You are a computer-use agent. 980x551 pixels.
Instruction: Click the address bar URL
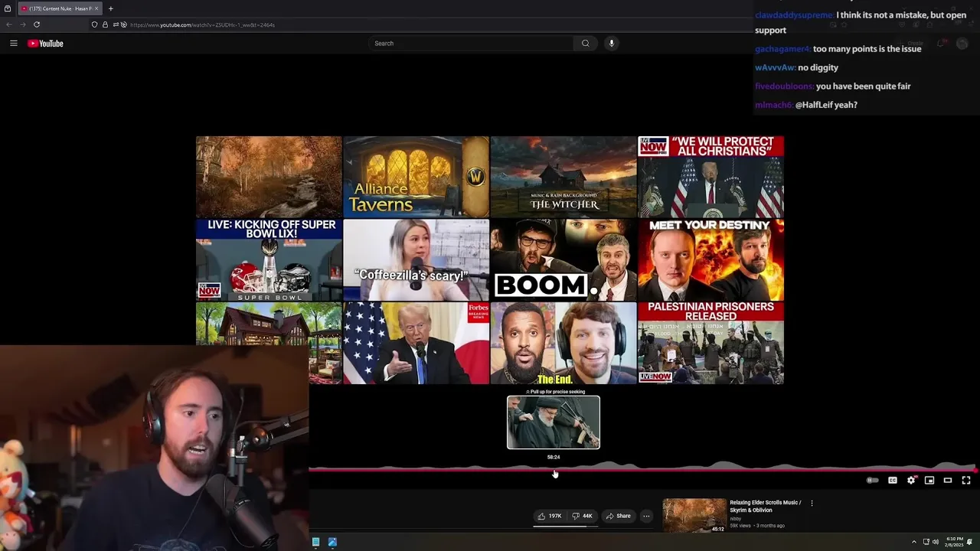click(202, 24)
